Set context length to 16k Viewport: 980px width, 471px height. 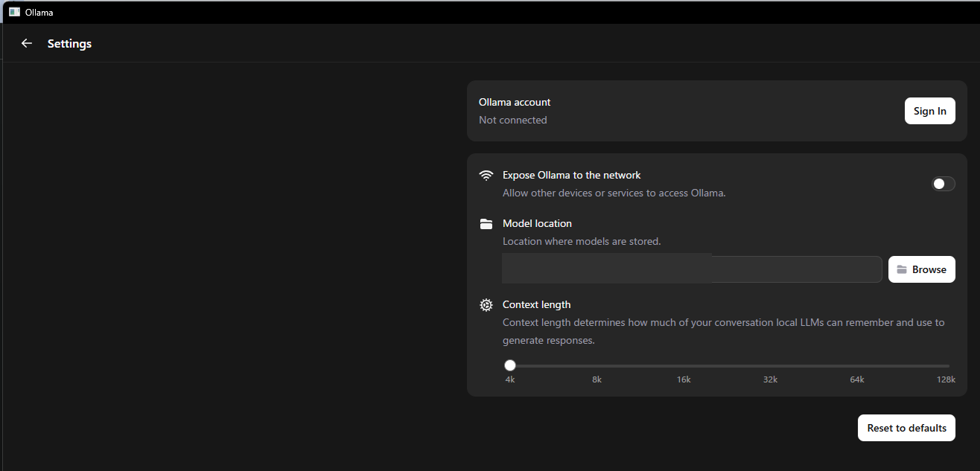(684, 366)
